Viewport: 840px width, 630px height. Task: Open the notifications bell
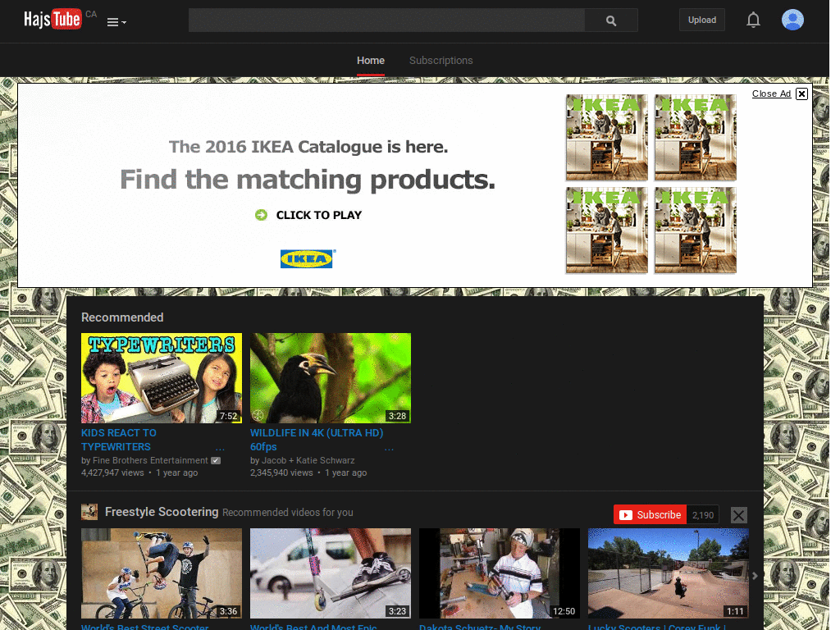(x=753, y=20)
